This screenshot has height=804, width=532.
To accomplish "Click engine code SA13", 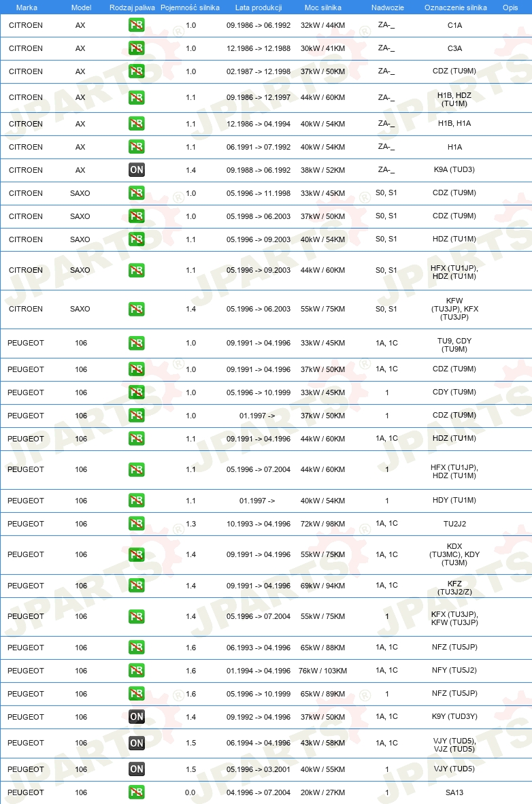I will pos(454,792).
